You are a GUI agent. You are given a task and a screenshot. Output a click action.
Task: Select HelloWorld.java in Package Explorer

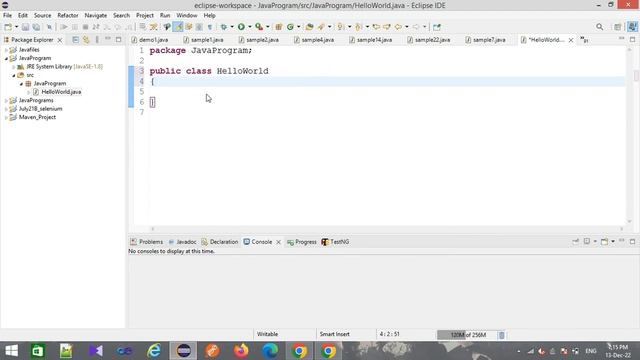pyautogui.click(x=61, y=92)
